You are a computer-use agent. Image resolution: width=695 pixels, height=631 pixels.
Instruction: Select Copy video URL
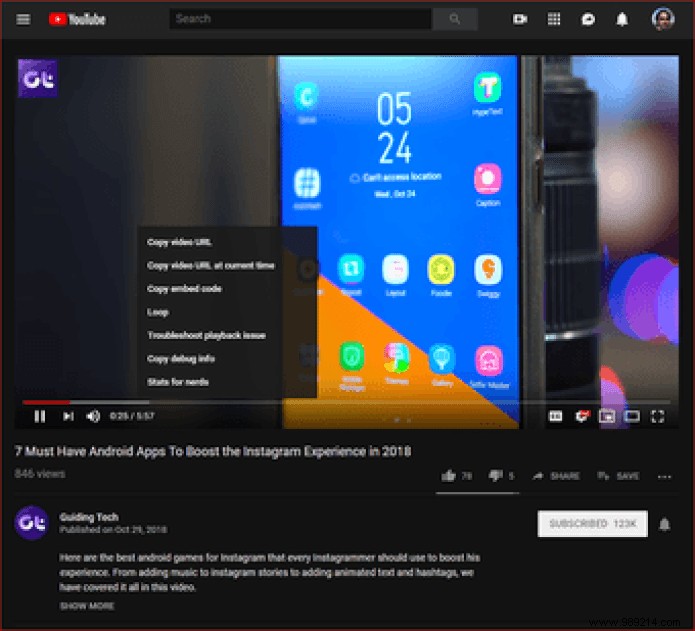[x=180, y=242]
